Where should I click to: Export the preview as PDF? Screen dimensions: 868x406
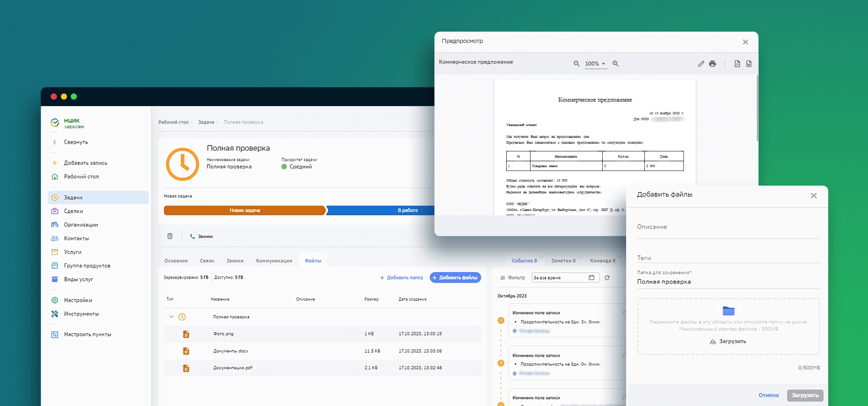coord(737,64)
